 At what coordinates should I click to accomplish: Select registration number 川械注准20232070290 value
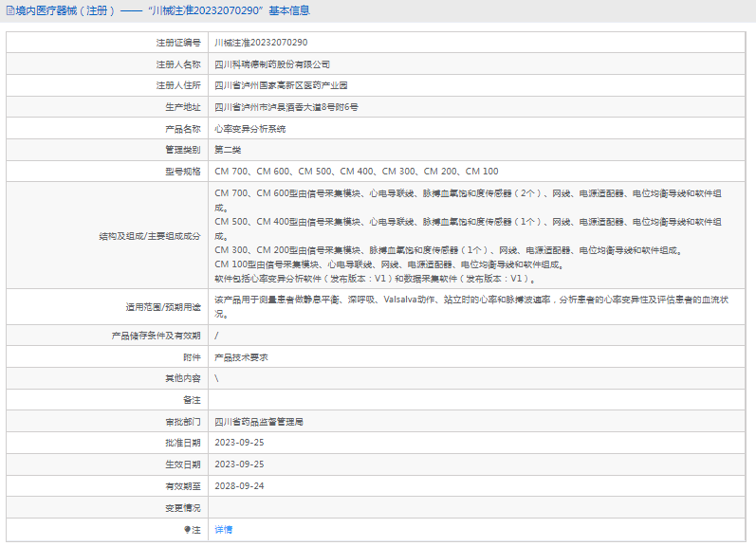pyautogui.click(x=261, y=43)
